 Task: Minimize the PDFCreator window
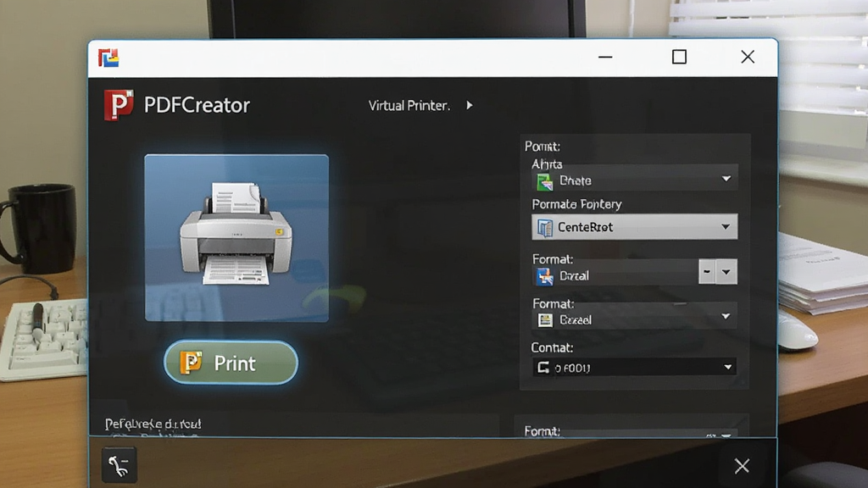click(605, 57)
